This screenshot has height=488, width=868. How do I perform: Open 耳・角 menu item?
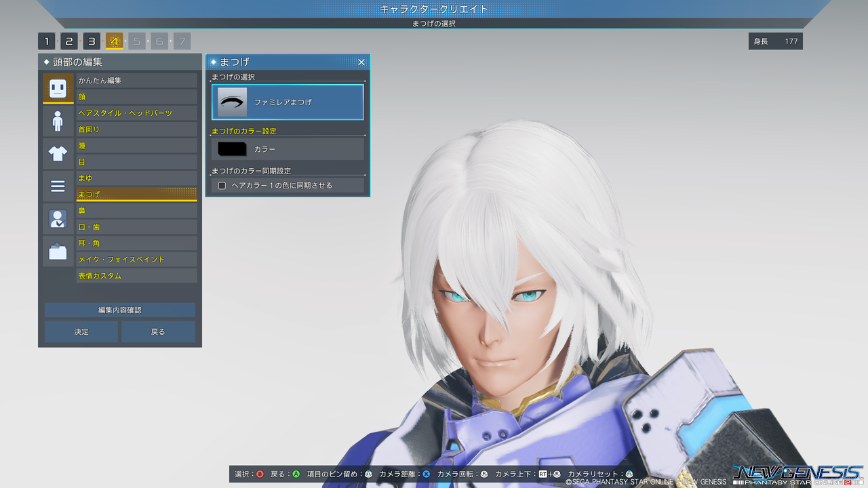136,243
